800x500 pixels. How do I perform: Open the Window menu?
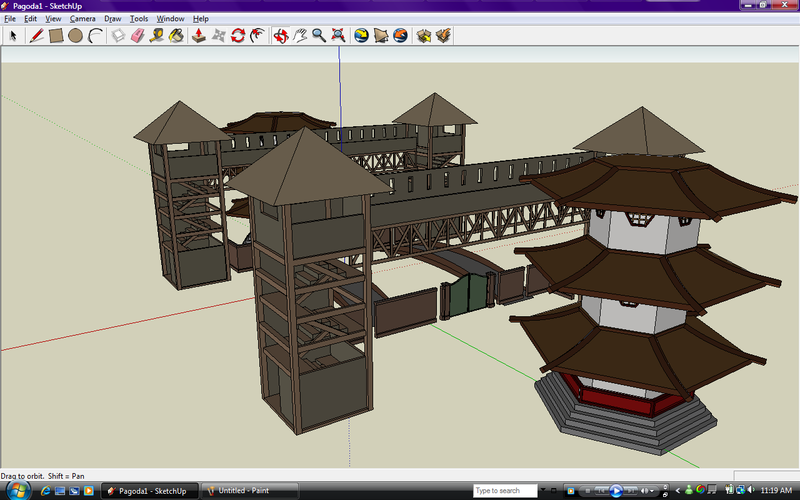(x=170, y=19)
